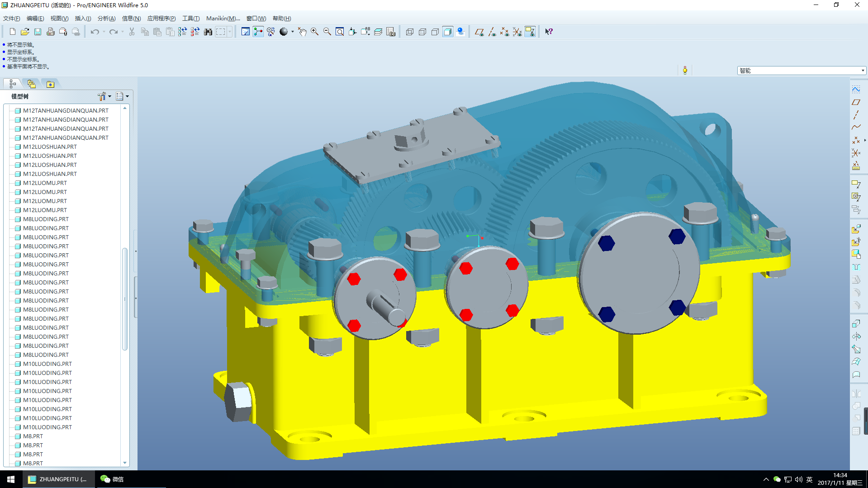This screenshot has height=488, width=868.
Task: Print the model via printer icon
Action: coord(51,32)
